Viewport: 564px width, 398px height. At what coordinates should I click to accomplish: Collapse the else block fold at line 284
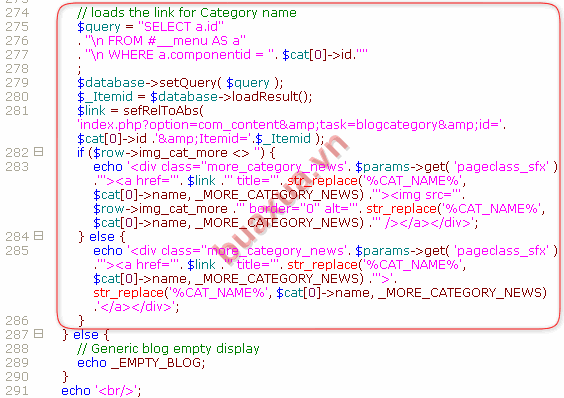pos(38,236)
